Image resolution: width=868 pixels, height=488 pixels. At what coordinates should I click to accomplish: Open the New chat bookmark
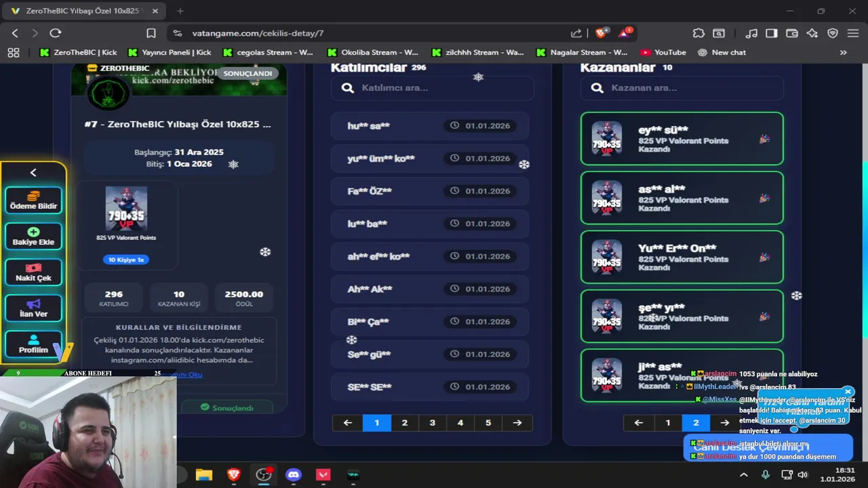point(722,52)
